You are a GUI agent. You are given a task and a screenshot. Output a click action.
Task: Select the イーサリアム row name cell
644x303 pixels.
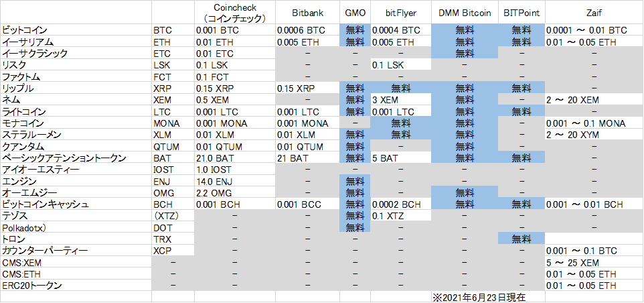[76, 42]
